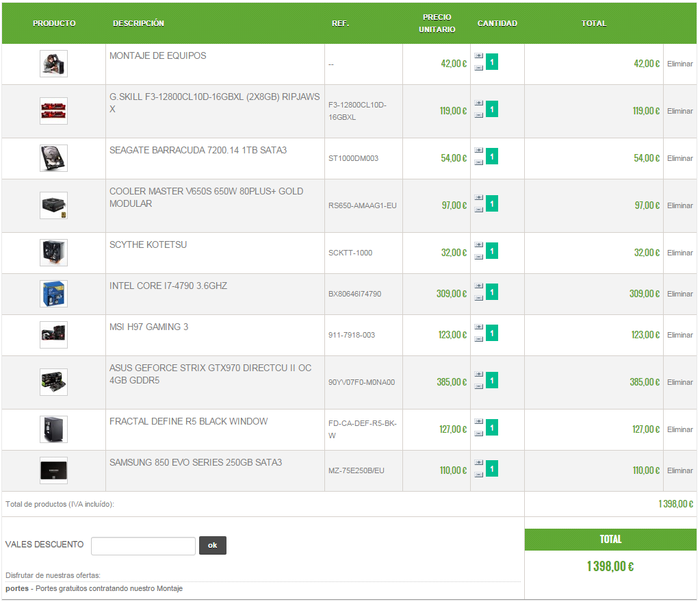Click ASUS GEFORCE STRIX GTX970 description

[x=210, y=375]
